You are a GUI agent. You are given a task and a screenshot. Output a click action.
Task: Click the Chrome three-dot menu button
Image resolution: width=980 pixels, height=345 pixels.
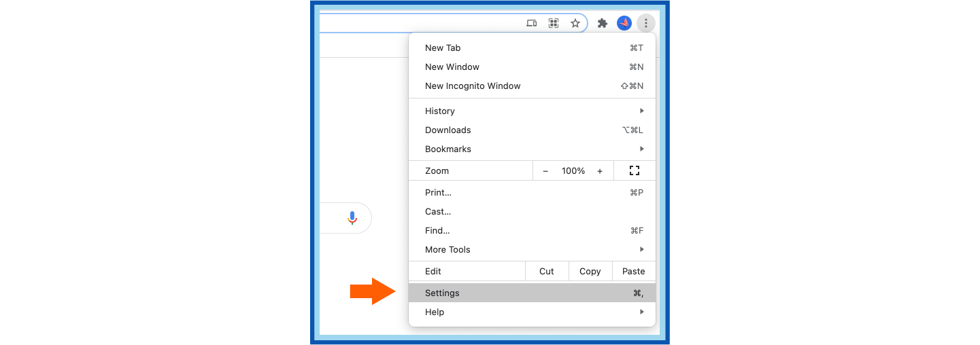coord(645,23)
